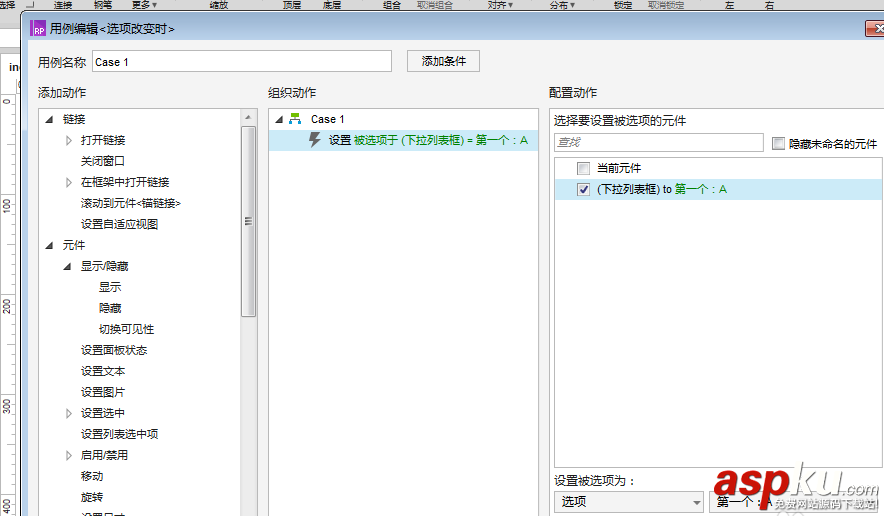The image size is (884, 516).
Task: Collapse the Case 1 node
Action: (279, 119)
